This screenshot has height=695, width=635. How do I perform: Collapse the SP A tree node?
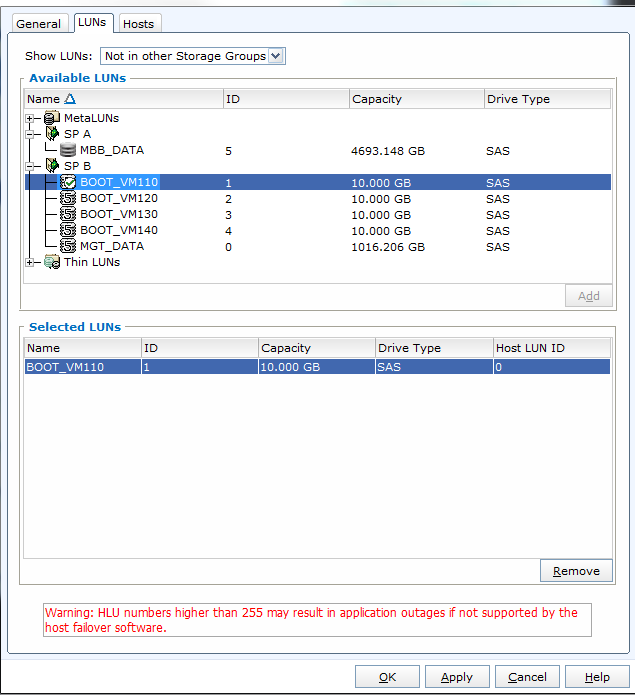point(29,134)
